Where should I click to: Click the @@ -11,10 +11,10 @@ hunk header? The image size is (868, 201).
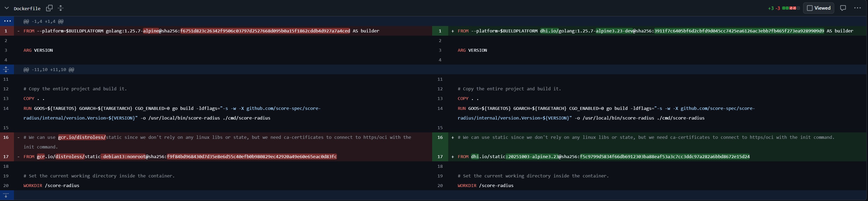coord(49,70)
